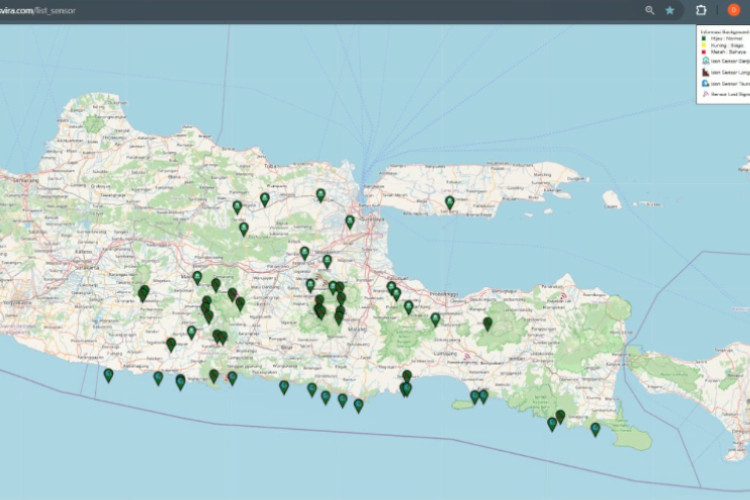The image size is (750, 500).
Task: Click the flood sensor icon in legend
Action: [706, 60]
